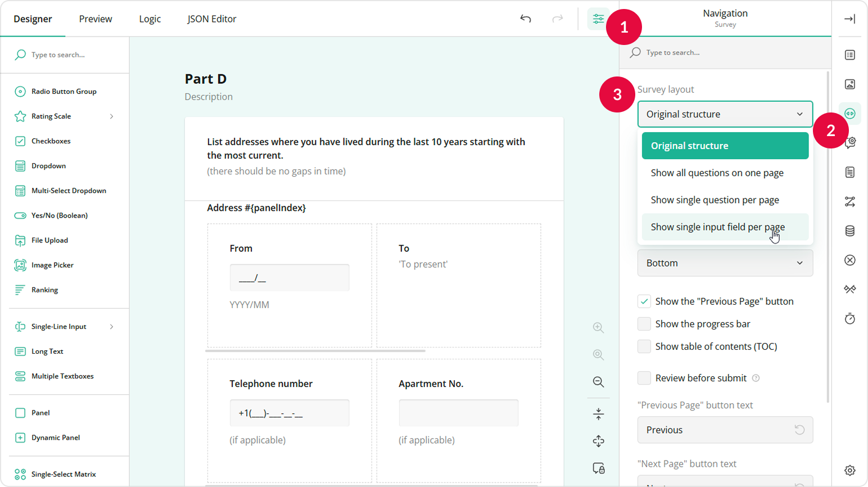Select the Logic arrows icon in the sidebar
This screenshot has height=487, width=868.
(849, 201)
